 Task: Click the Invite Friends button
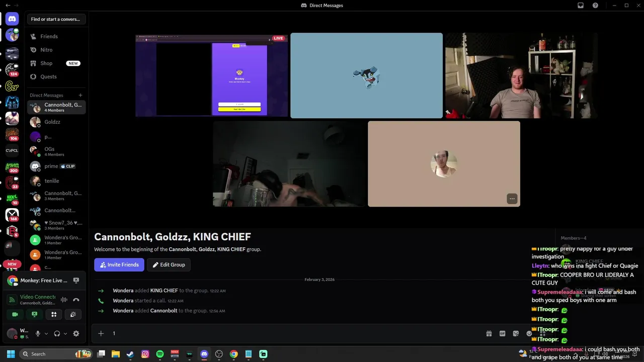[119, 264]
